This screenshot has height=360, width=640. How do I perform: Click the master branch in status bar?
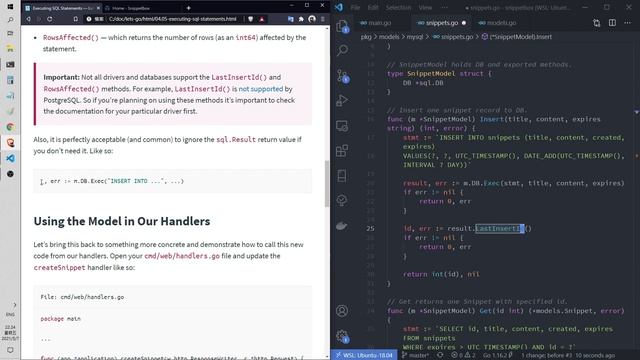pos(415,355)
